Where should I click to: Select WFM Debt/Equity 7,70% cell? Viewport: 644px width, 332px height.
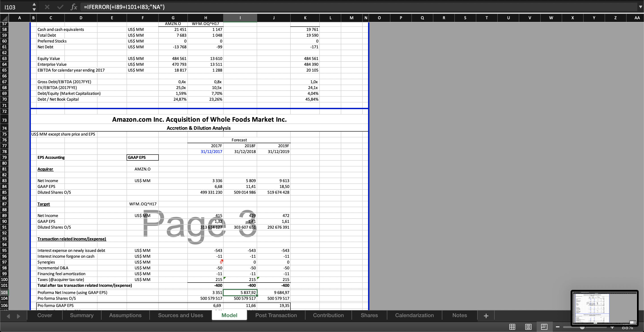point(205,94)
